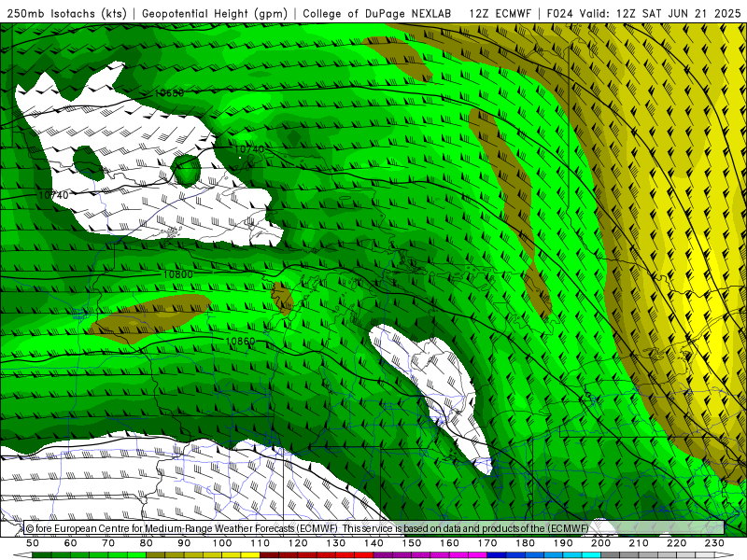Click the 180 value on the color scale

[x=525, y=543]
